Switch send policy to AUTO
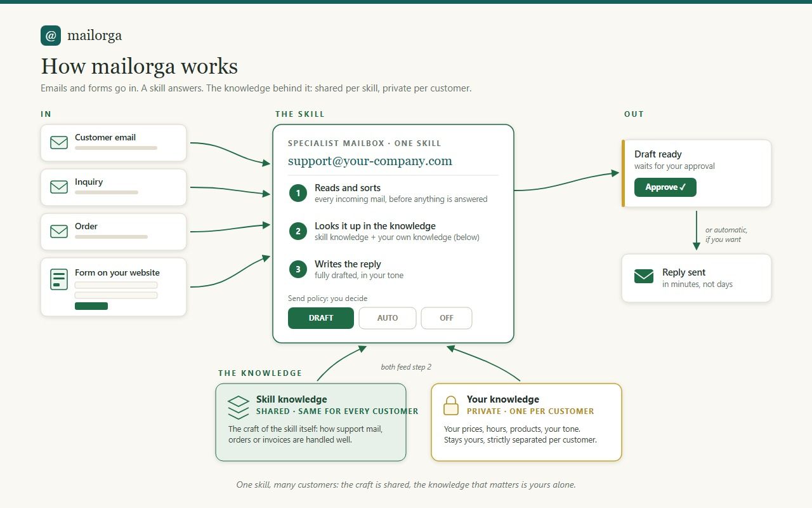 tap(388, 318)
